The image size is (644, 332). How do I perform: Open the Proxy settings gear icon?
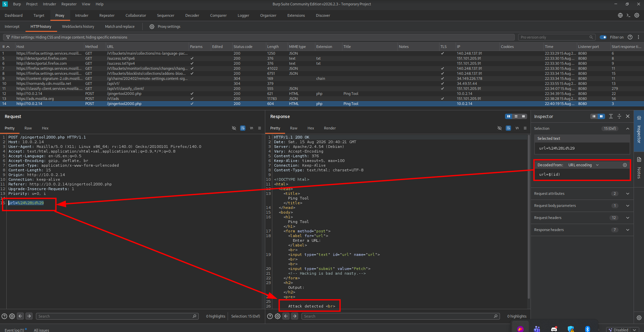point(152,26)
